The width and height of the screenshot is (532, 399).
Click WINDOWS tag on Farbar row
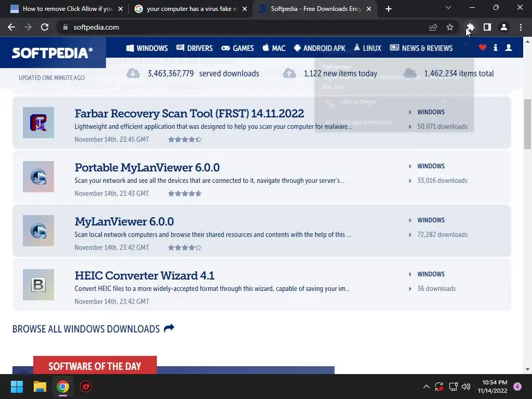(431, 112)
